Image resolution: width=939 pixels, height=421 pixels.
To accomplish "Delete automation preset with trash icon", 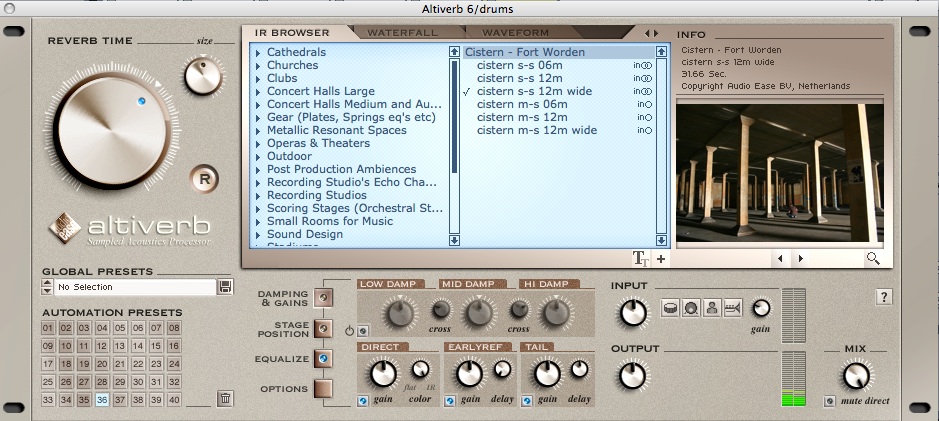I will click(x=225, y=398).
